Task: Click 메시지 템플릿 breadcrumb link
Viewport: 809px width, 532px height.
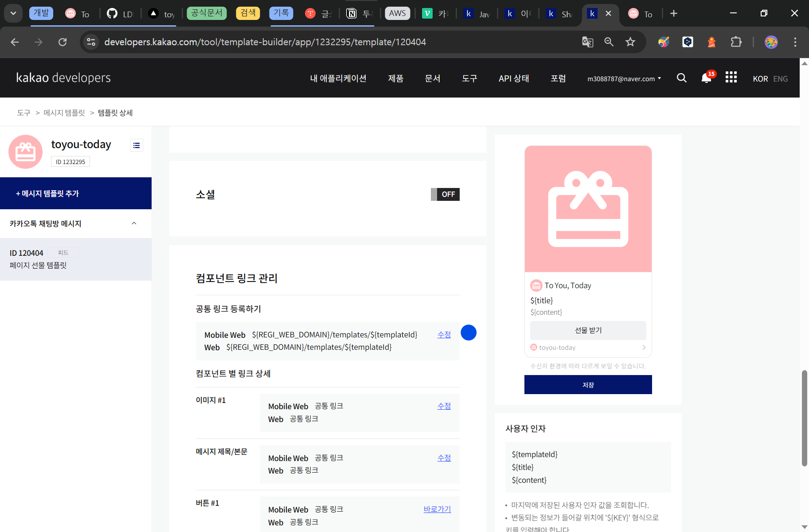Action: pyautogui.click(x=64, y=113)
